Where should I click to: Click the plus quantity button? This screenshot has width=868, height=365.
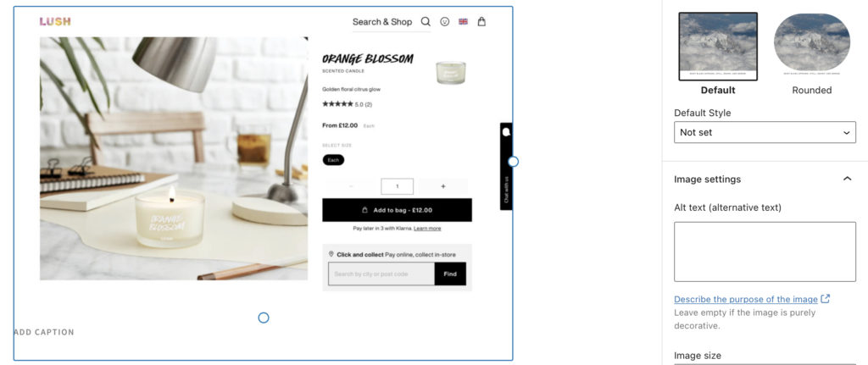(442, 186)
